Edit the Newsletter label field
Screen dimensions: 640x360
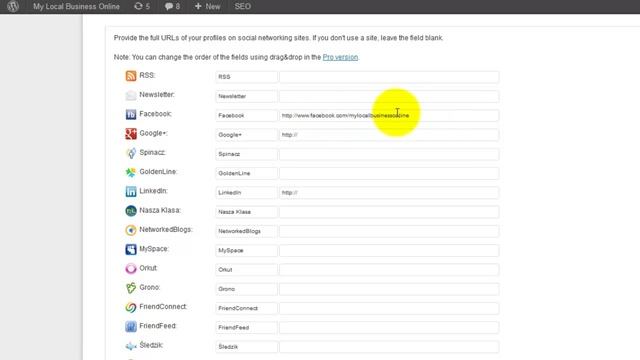tap(246, 96)
